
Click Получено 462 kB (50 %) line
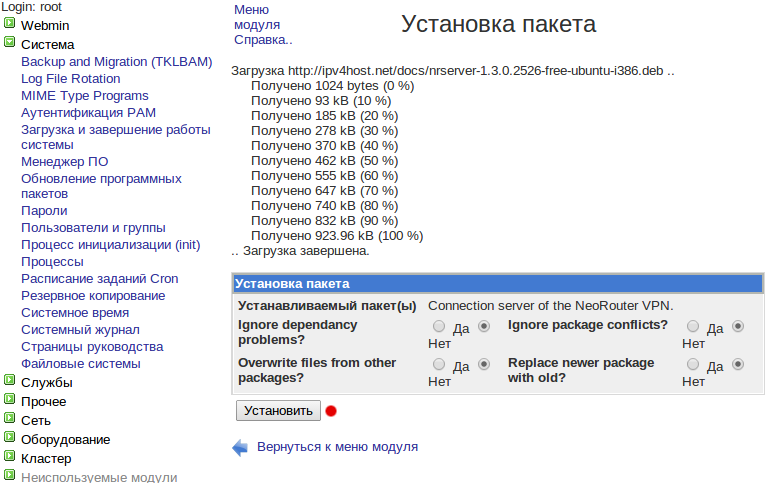click(325, 161)
